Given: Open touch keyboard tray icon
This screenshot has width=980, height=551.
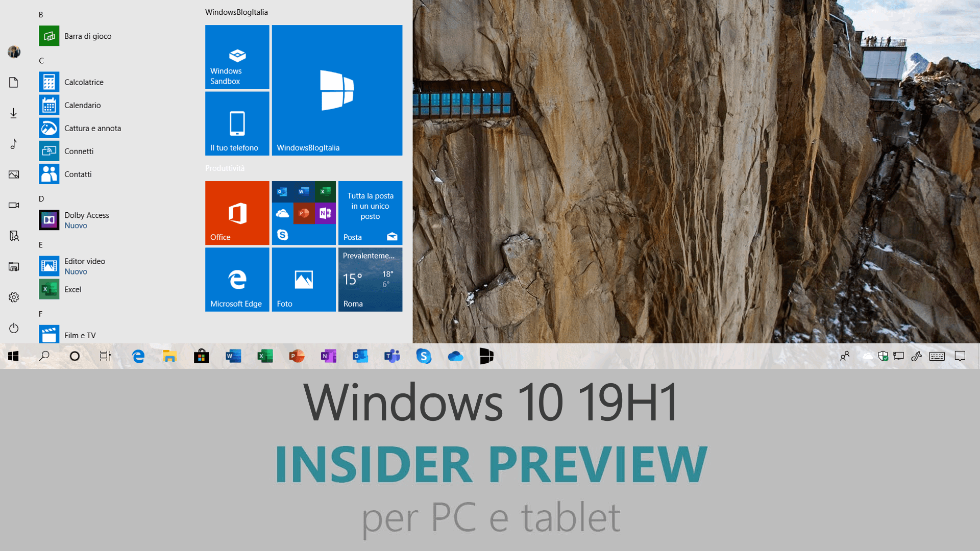Looking at the screenshot, I should pos(937,356).
